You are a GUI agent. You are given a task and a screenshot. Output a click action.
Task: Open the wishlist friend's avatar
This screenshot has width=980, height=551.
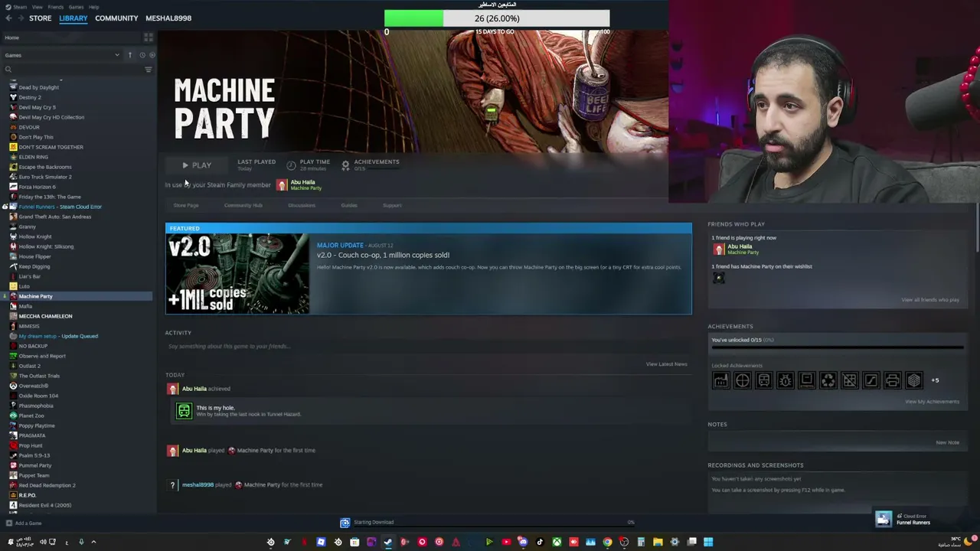pos(718,278)
